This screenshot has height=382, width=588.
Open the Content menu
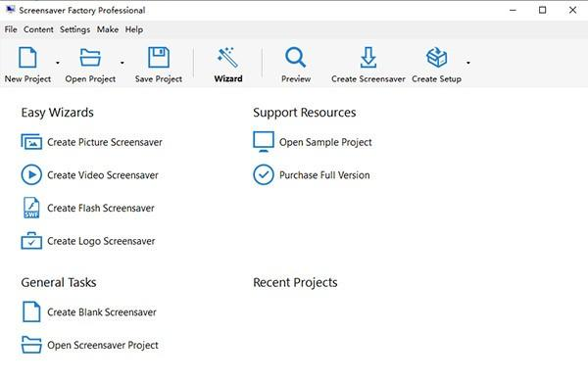coord(38,29)
